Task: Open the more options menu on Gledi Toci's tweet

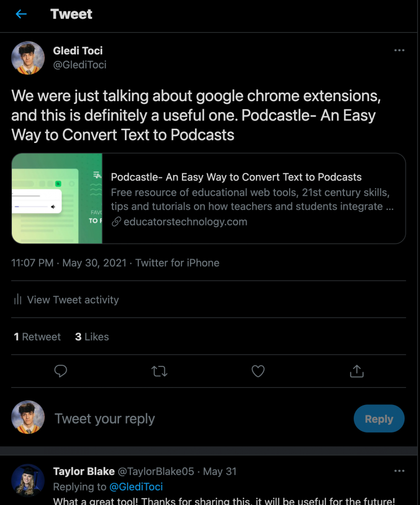Action: (x=399, y=50)
